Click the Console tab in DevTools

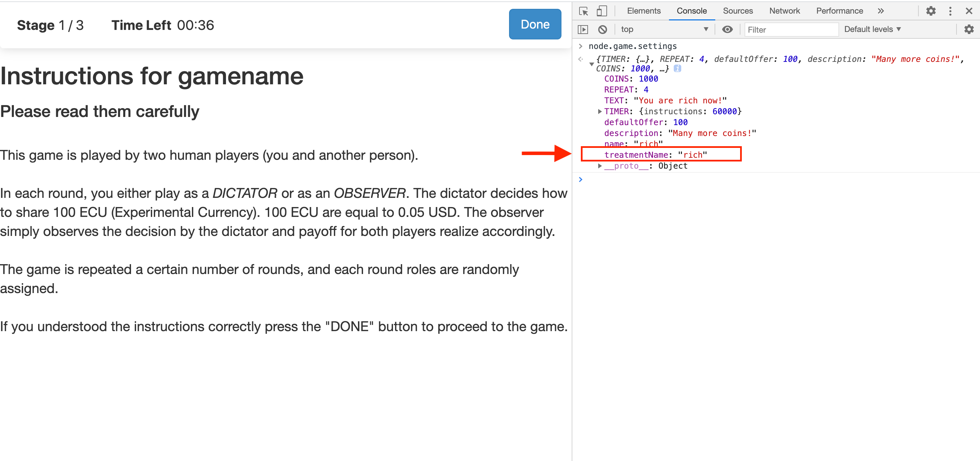692,11
